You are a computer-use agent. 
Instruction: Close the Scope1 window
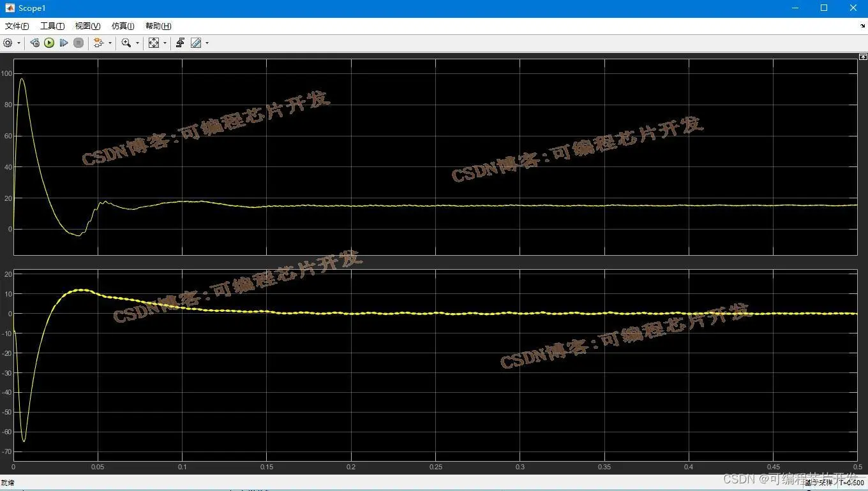pyautogui.click(x=853, y=8)
